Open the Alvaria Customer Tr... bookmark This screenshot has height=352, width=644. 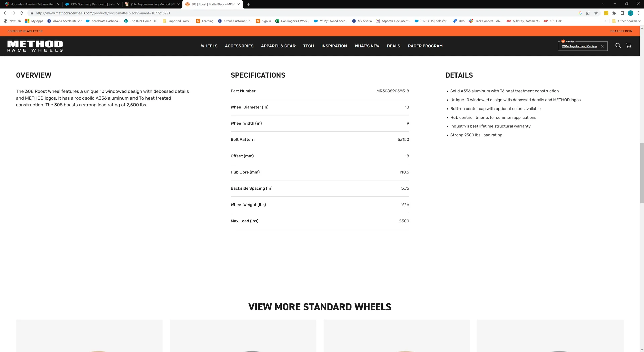pyautogui.click(x=234, y=21)
